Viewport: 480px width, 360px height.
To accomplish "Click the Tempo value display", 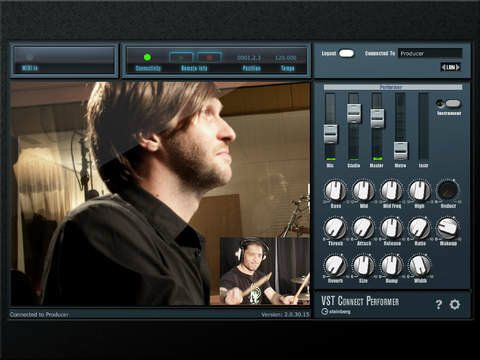I will [x=286, y=58].
